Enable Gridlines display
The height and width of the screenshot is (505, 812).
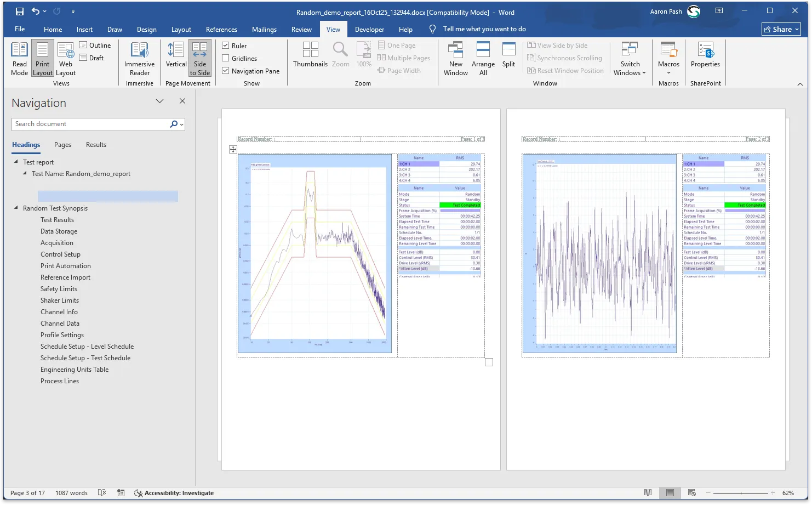[226, 58]
